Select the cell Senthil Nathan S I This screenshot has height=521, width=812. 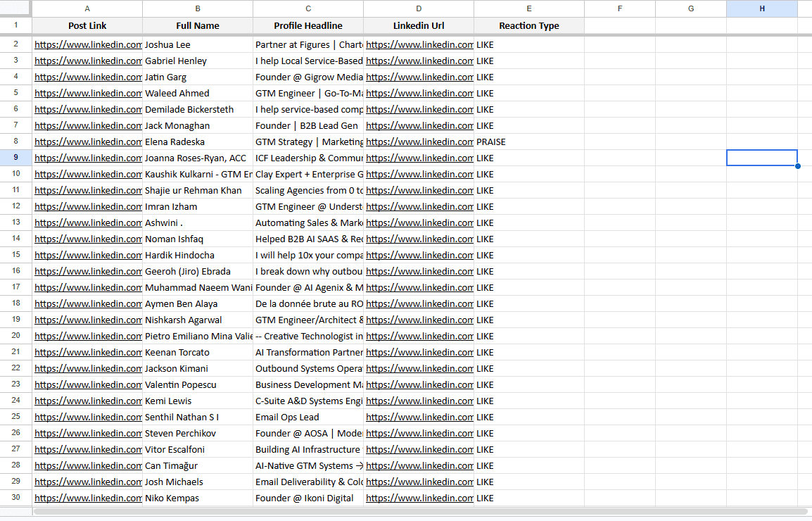pos(198,417)
